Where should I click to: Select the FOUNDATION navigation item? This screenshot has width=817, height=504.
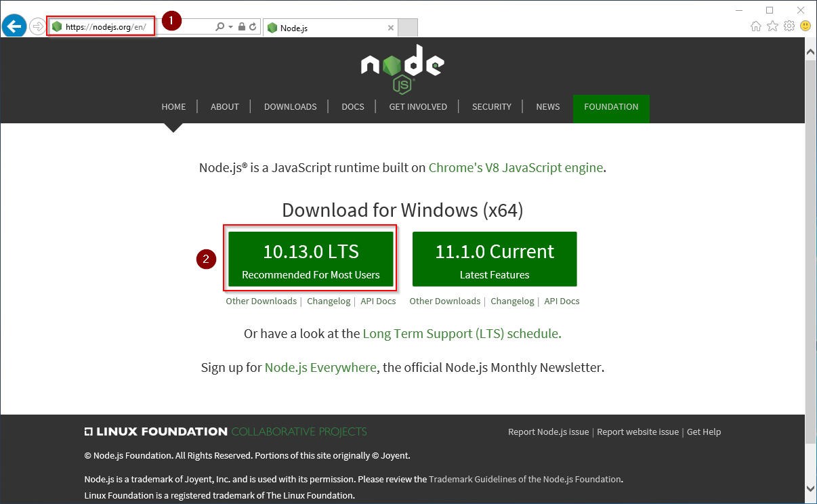click(x=611, y=107)
